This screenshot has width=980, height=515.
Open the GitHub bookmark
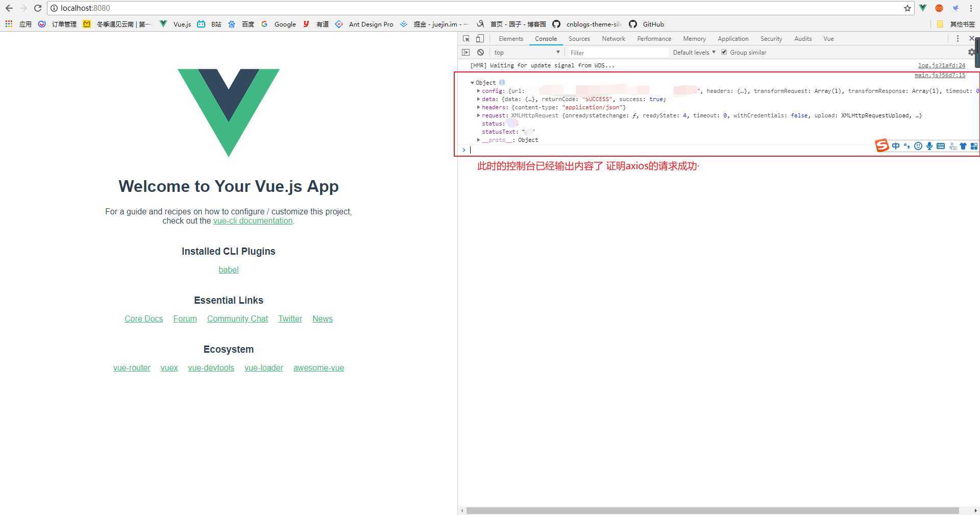click(x=647, y=24)
